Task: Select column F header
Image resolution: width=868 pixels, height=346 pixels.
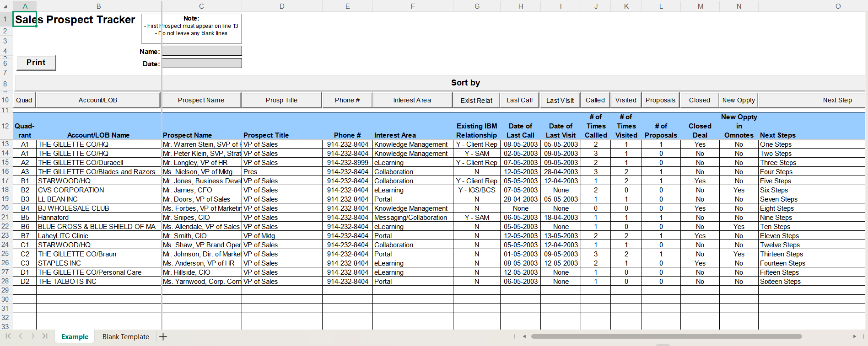Action: point(413,6)
